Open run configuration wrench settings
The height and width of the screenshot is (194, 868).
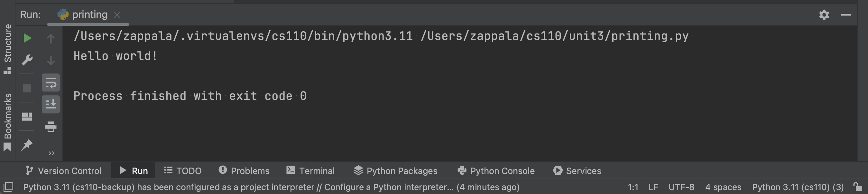pos(27,60)
